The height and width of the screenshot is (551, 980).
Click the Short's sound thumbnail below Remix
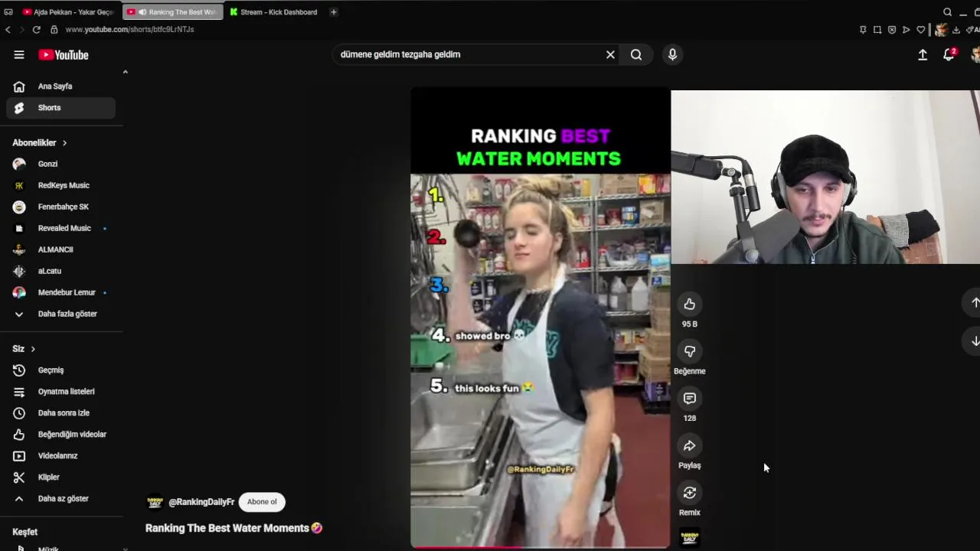[x=690, y=537]
